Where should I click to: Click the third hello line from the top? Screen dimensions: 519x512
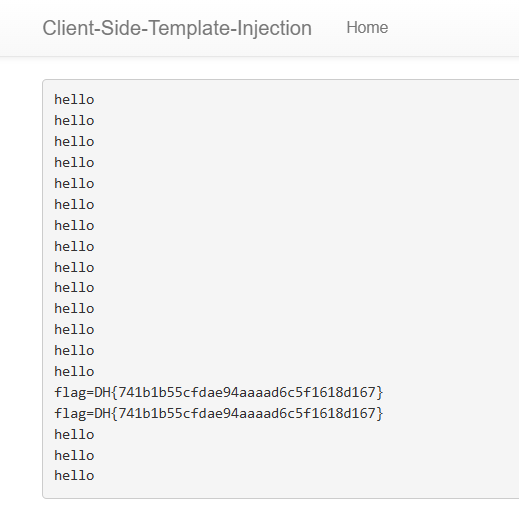click(x=74, y=142)
